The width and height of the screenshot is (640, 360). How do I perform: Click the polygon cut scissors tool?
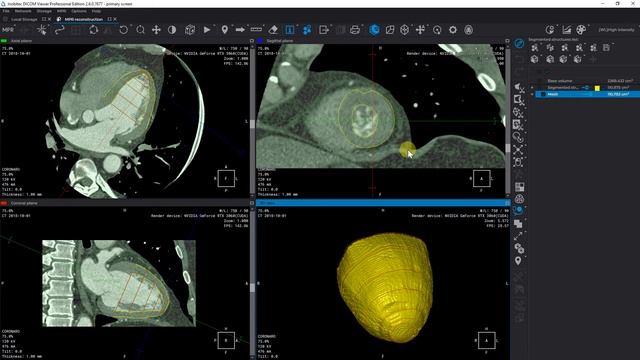[x=519, y=100]
